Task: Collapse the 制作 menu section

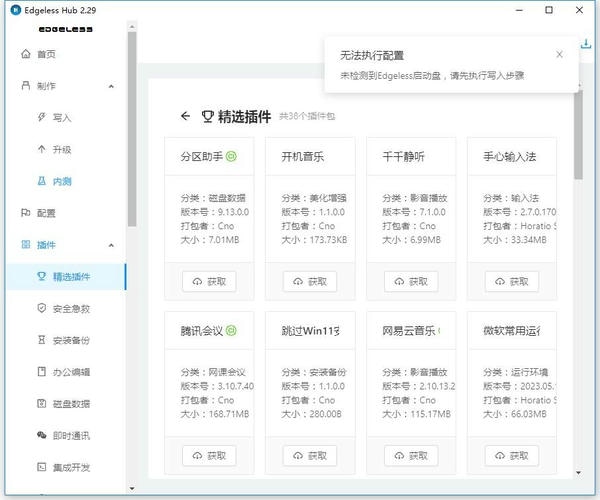Action: click(111, 86)
